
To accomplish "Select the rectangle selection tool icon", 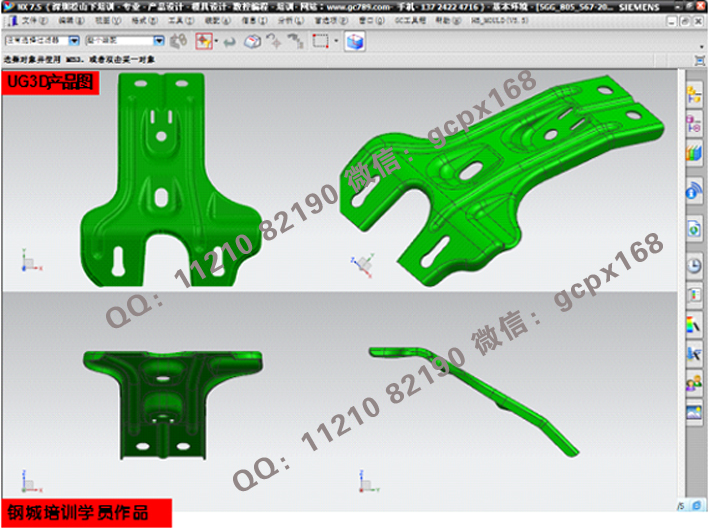I will pyautogui.click(x=320, y=42).
